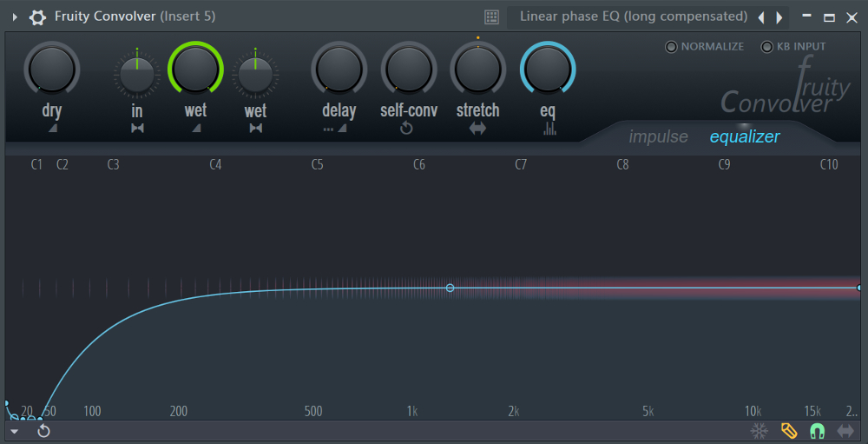
Task: Maximize the Fruity Convolver window
Action: [829, 17]
